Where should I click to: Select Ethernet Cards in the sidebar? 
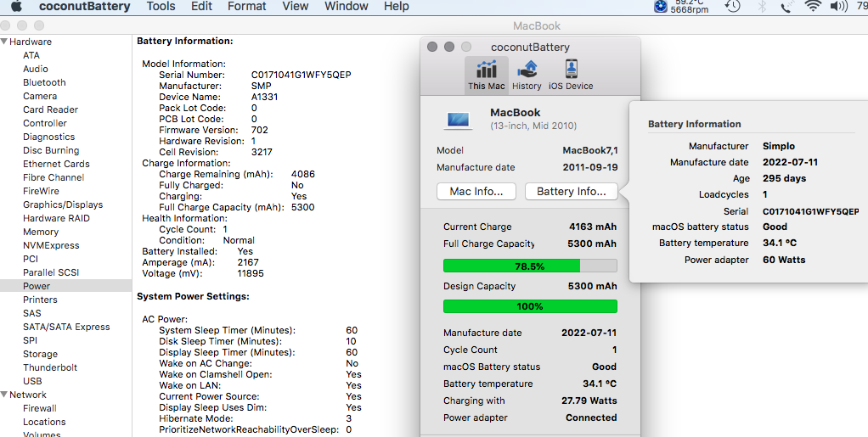click(56, 164)
